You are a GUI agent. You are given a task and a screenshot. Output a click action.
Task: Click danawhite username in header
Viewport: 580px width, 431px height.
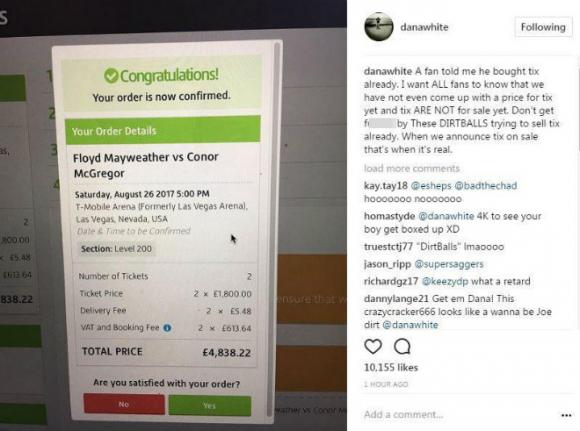click(x=424, y=27)
